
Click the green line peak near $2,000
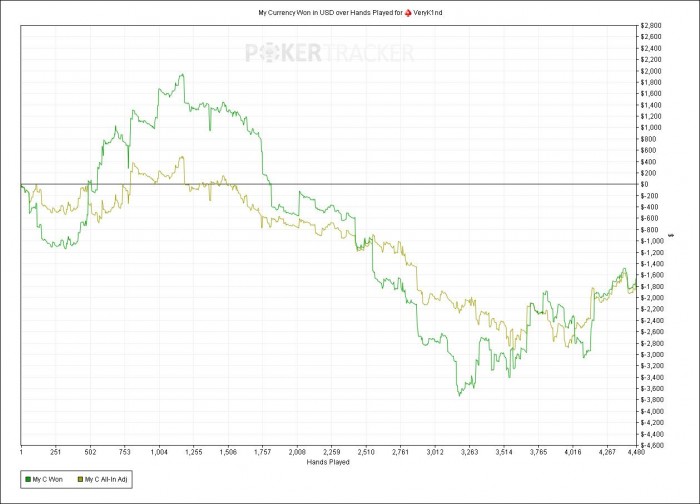(182, 75)
